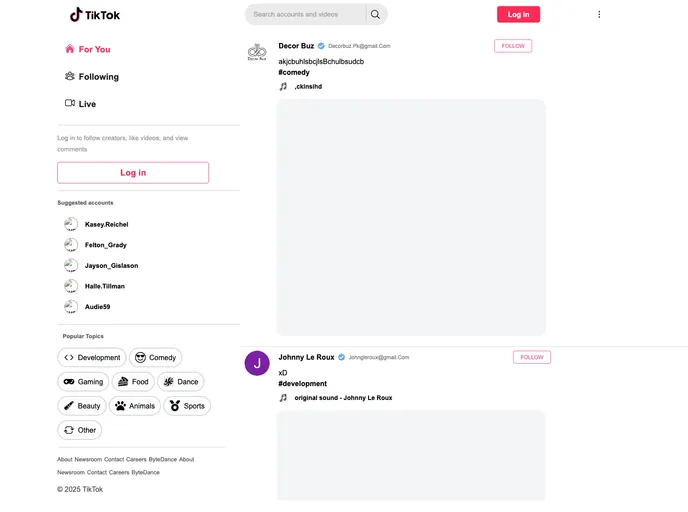Follow Johnny Le Roux

tap(532, 357)
